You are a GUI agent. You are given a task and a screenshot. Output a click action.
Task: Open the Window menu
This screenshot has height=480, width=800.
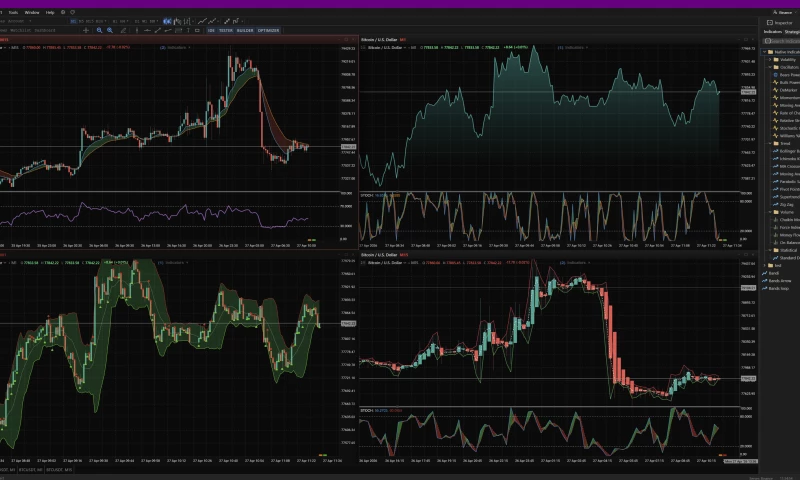(x=32, y=12)
